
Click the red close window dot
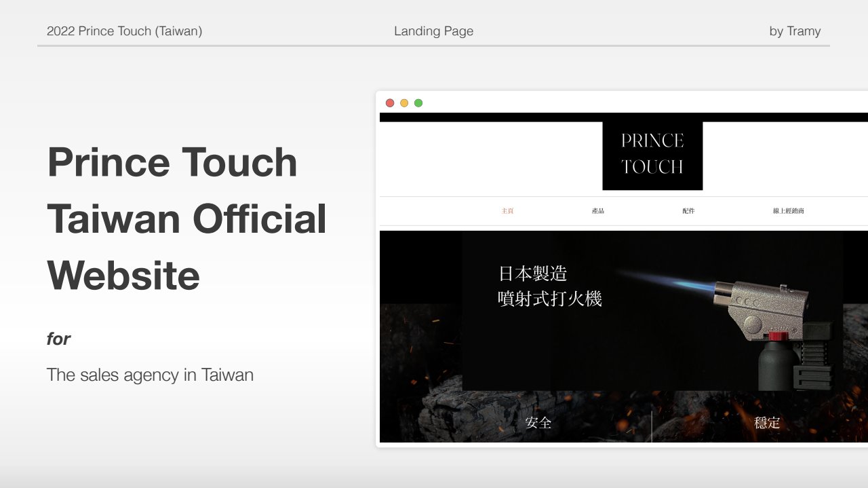(x=390, y=103)
